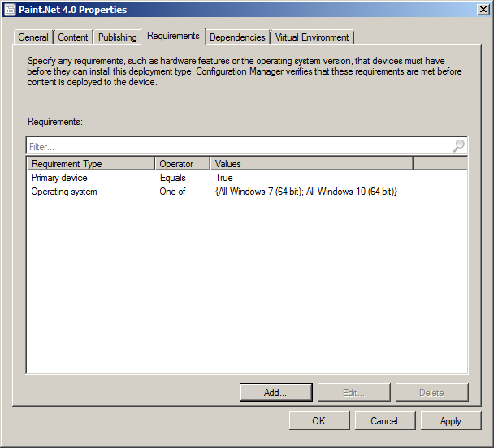Click the Edit... button
This screenshot has width=494, height=448.
click(353, 392)
